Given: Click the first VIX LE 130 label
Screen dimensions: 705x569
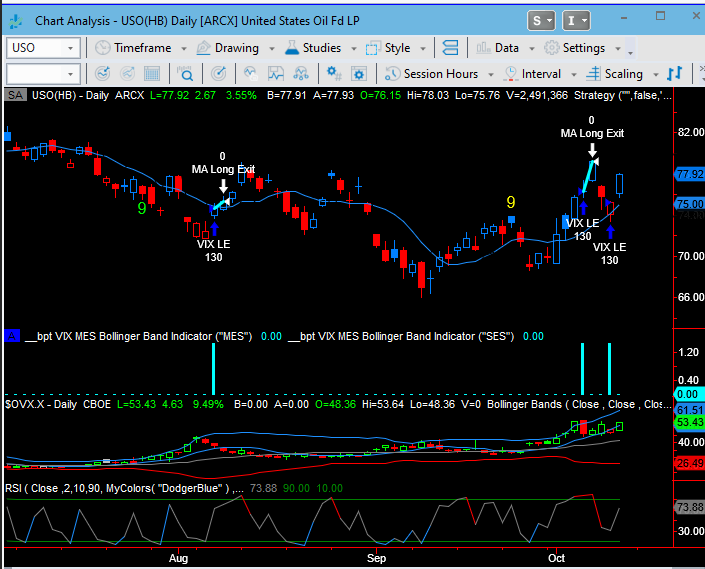Looking at the screenshot, I should [x=214, y=251].
